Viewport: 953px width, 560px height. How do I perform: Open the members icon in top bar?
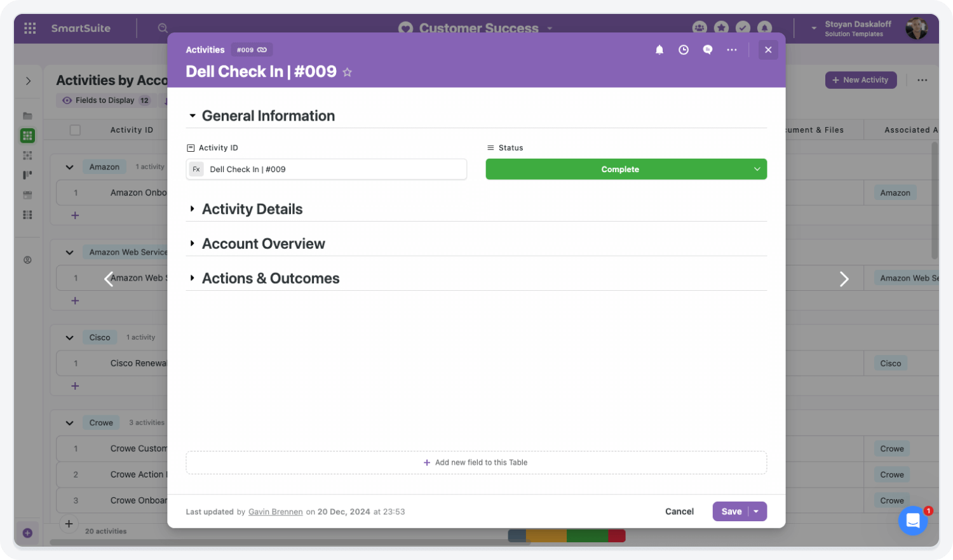tap(700, 28)
